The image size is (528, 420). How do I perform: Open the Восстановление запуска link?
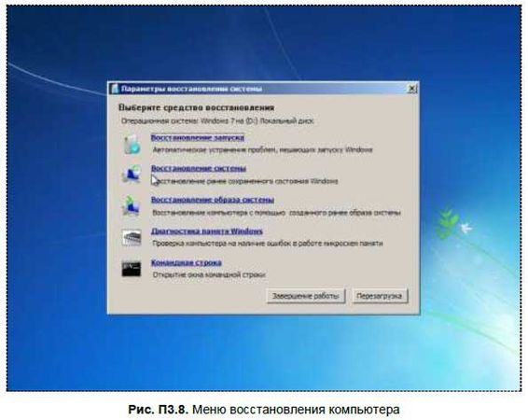[198, 137]
